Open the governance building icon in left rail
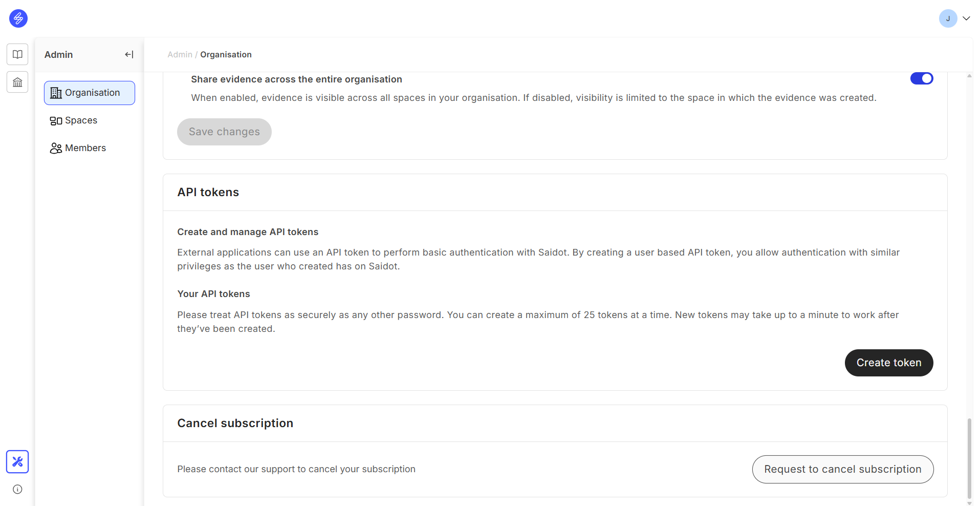The image size is (980, 506). 17,82
